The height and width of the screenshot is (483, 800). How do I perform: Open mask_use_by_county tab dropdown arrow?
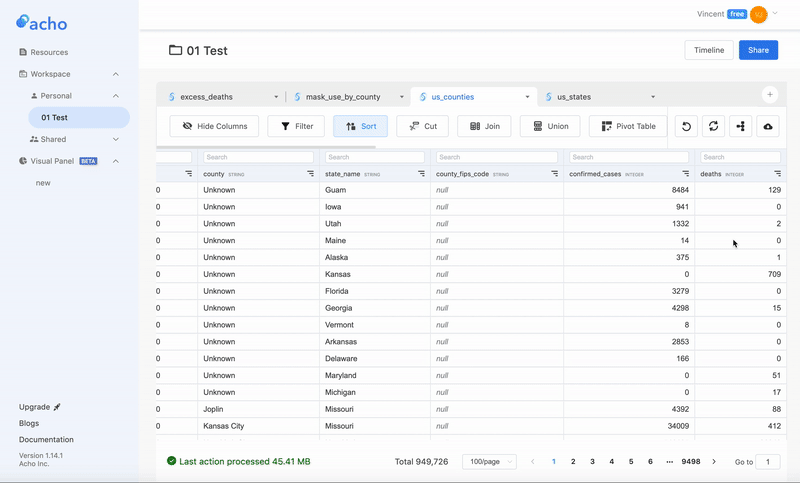tap(402, 97)
